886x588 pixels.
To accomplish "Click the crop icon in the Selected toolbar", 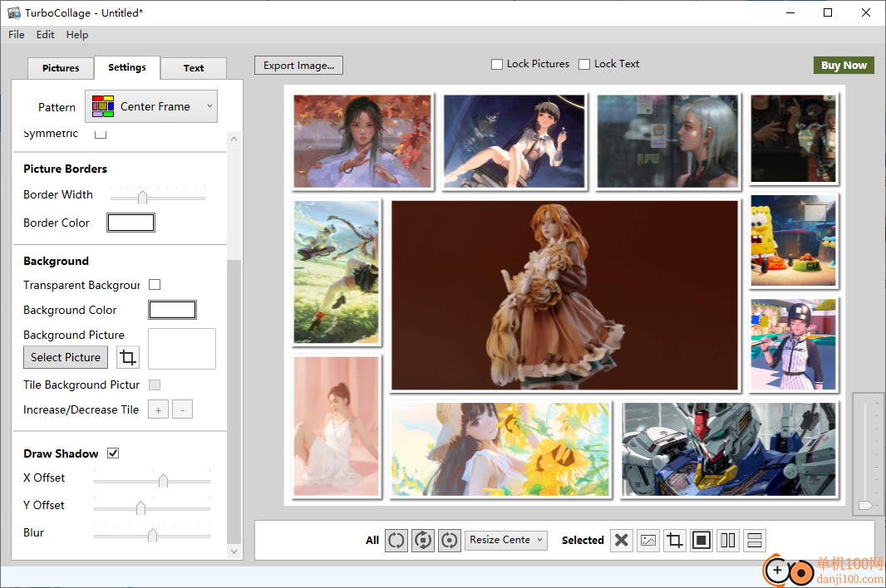I will (675, 540).
